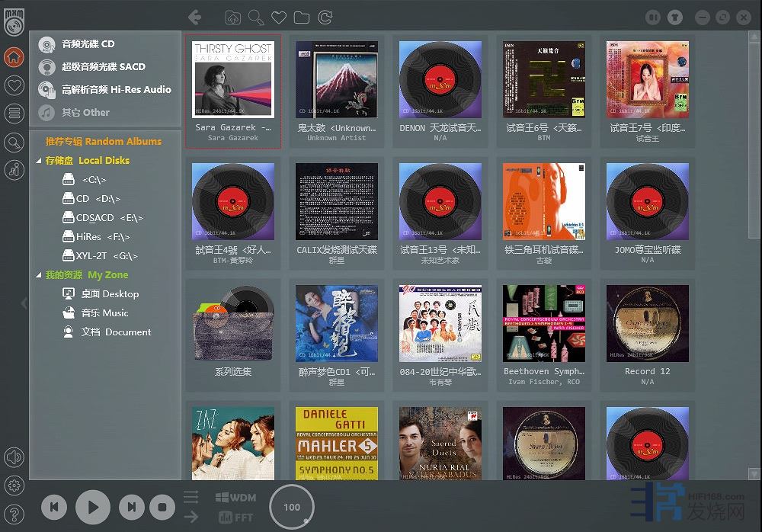Open favorites via sidebar heart icon
Viewport: 762px width, 532px height.
14,85
